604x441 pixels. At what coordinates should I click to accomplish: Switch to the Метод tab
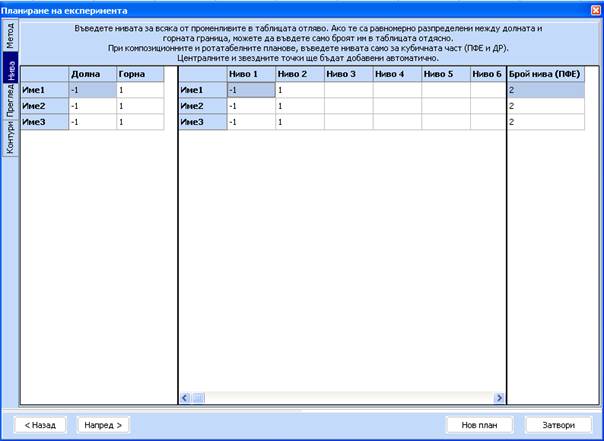(x=10, y=39)
